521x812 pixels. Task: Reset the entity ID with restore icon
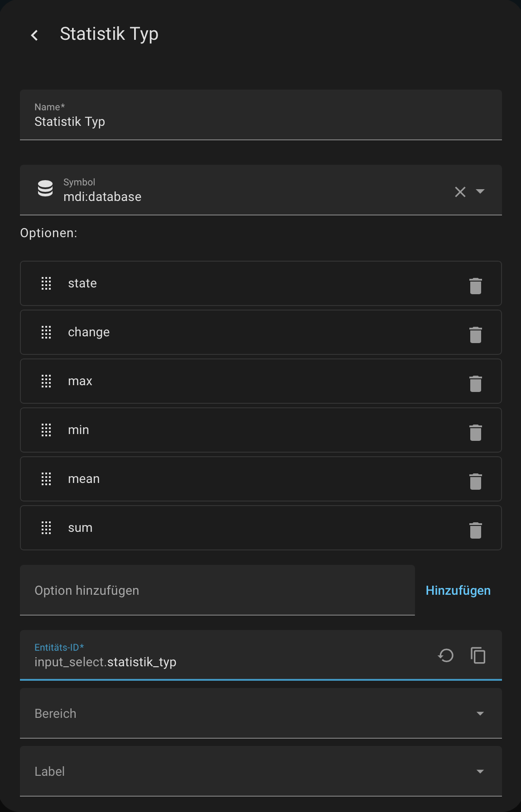tap(446, 655)
